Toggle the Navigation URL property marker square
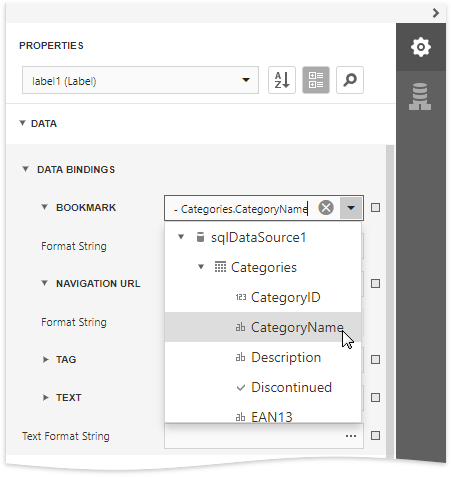Viewport: 451px width, 477px height. coord(375,284)
